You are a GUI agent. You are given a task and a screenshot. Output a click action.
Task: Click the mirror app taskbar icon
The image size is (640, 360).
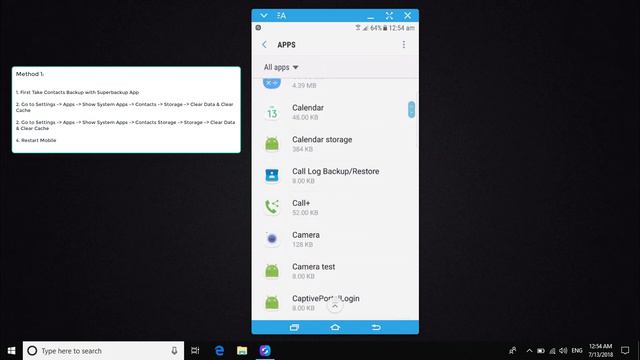[x=265, y=351]
